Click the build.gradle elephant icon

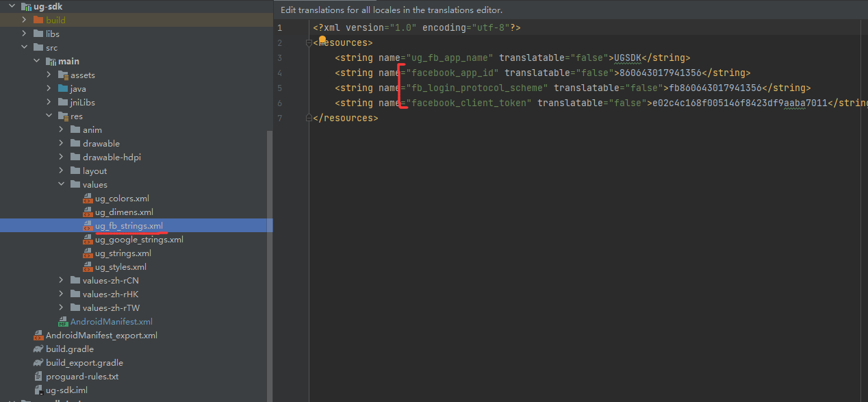[38, 349]
